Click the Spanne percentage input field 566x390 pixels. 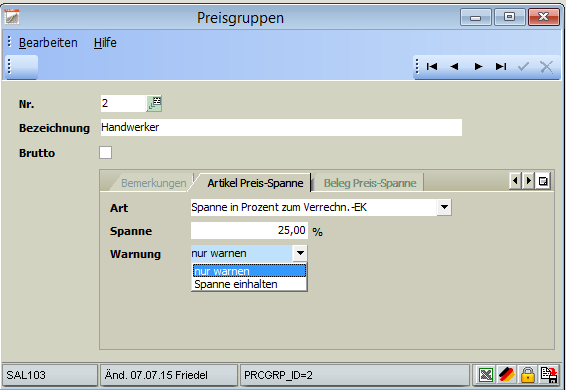click(249, 230)
